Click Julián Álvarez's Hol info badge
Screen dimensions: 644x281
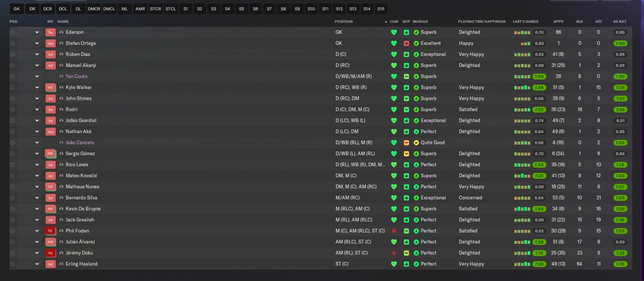pos(50,242)
